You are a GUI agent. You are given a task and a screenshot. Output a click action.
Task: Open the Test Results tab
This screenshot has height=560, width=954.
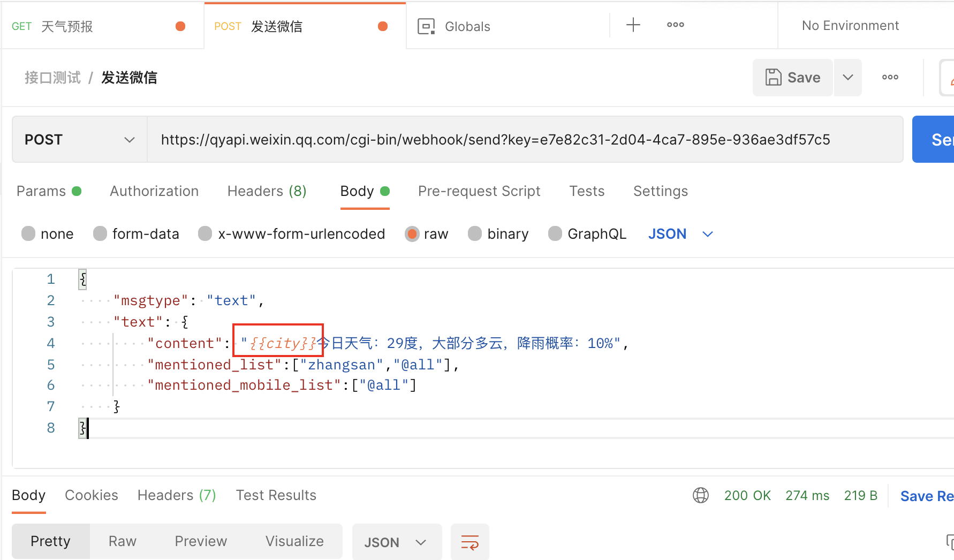(276, 495)
